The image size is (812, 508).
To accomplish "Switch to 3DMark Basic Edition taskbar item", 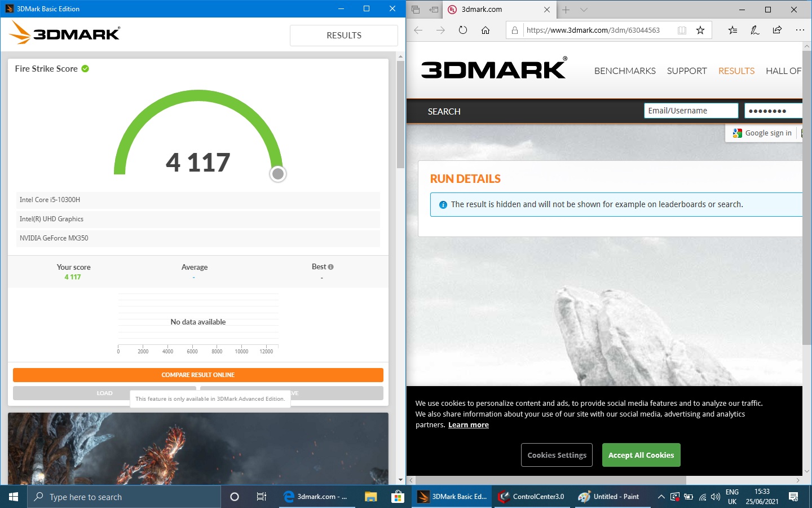I will click(x=452, y=497).
